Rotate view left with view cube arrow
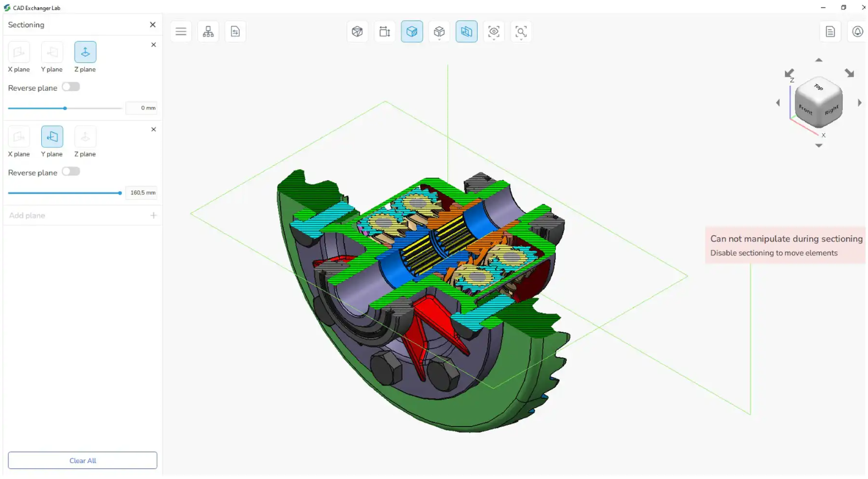This screenshot has width=868, height=479. (778, 103)
